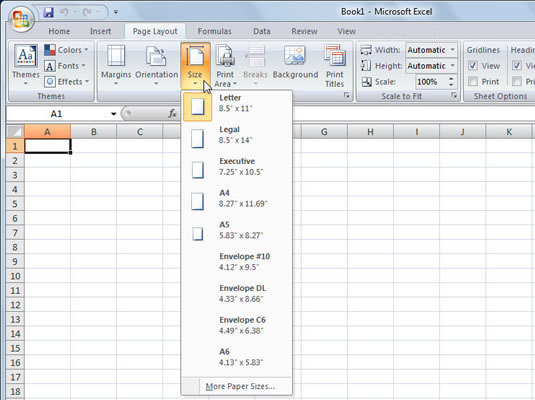
Task: Adjust the Scale 100% spinner arrows
Action: (x=451, y=82)
